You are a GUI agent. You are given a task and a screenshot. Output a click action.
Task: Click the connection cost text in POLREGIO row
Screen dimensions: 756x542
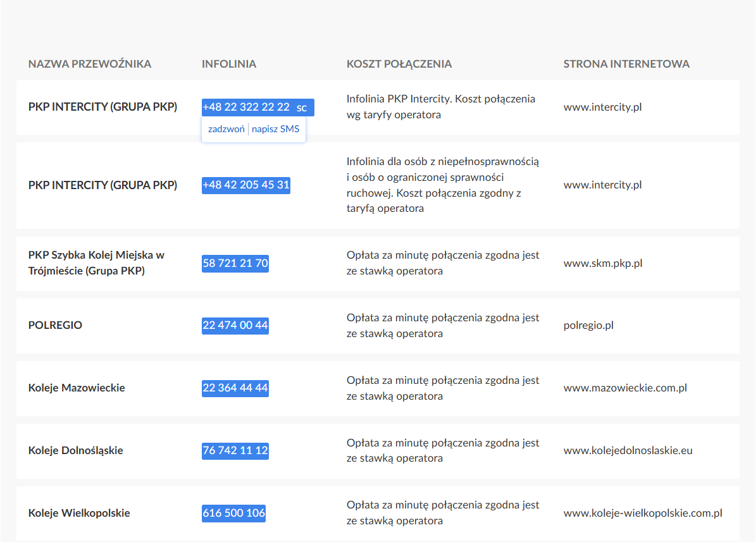tap(443, 326)
